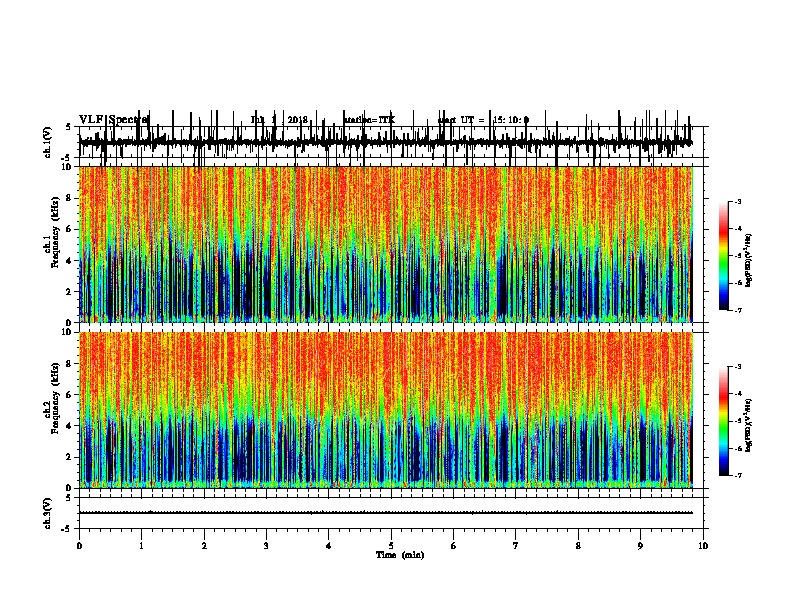Click the year '2018' in header

[298, 120]
